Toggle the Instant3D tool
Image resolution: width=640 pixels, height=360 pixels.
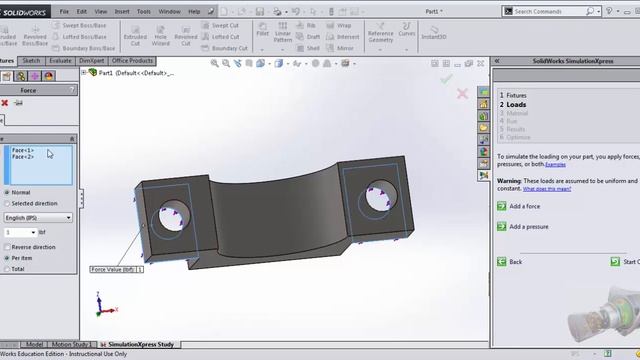(433, 33)
